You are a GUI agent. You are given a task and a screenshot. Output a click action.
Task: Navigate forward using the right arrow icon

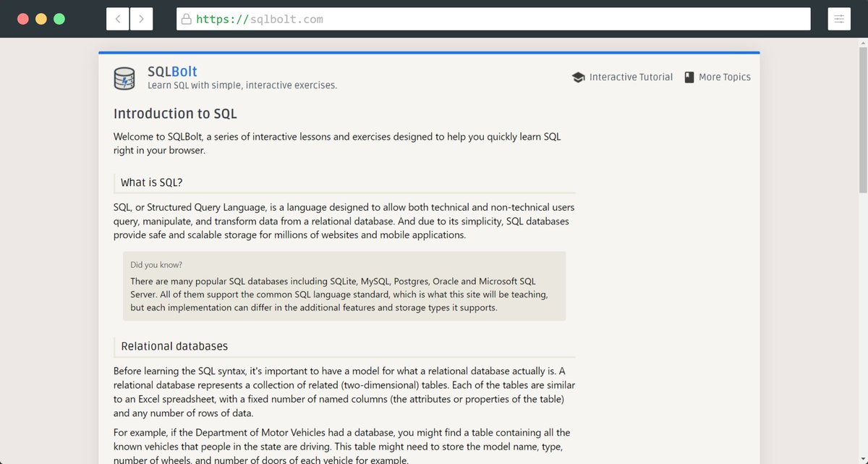coord(142,18)
